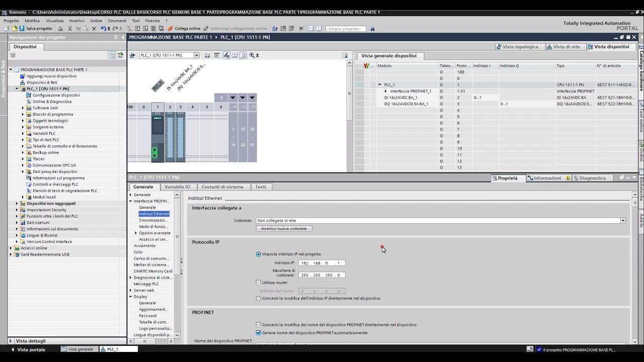Cut selection with the scissors icon
Screen dimensions: 644x362
click(69, 29)
